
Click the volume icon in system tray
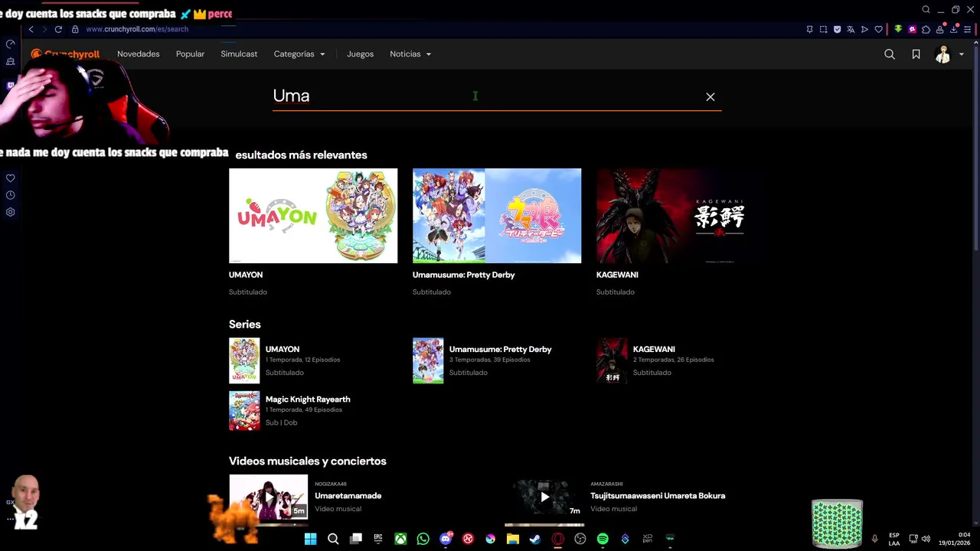click(x=926, y=539)
